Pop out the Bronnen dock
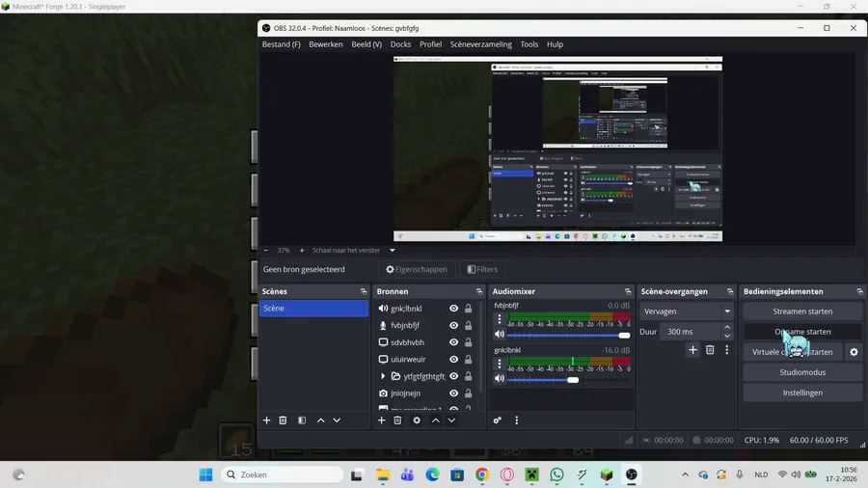 (x=479, y=291)
